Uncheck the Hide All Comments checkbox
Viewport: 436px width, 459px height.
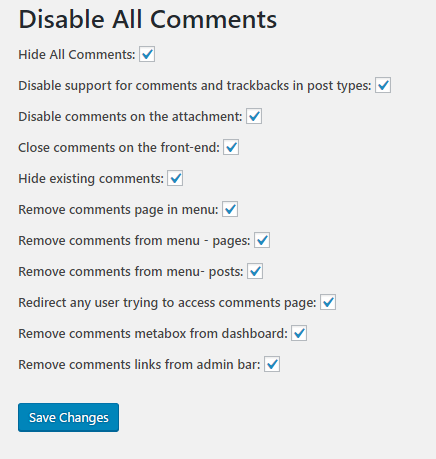[147, 54]
